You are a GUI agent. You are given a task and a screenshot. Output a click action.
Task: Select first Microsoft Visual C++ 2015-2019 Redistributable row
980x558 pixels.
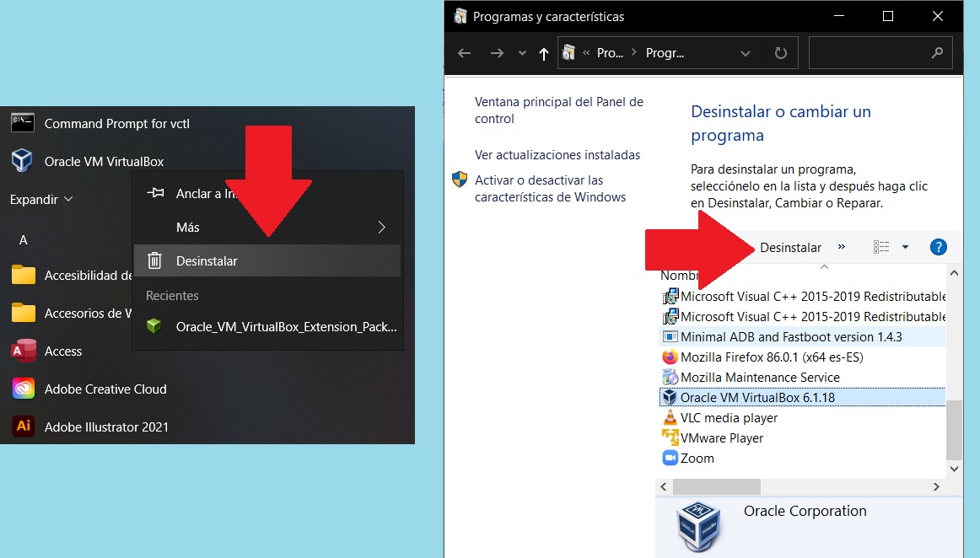tap(803, 296)
